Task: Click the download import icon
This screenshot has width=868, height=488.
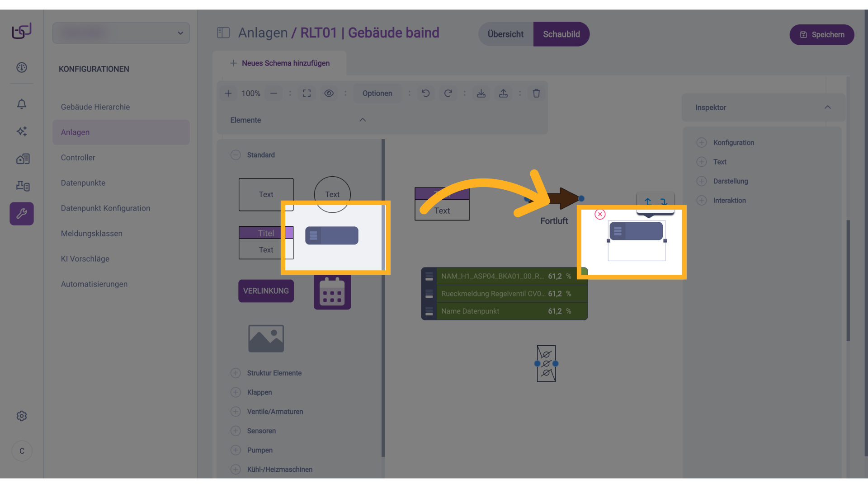Action: [x=481, y=94]
